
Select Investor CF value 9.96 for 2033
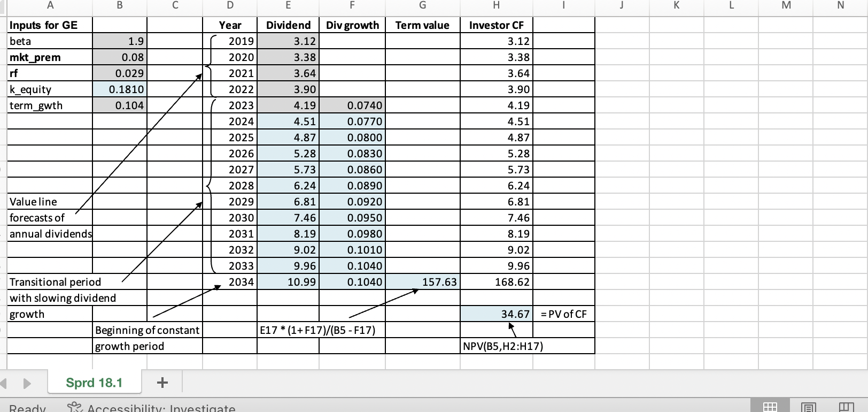497,266
